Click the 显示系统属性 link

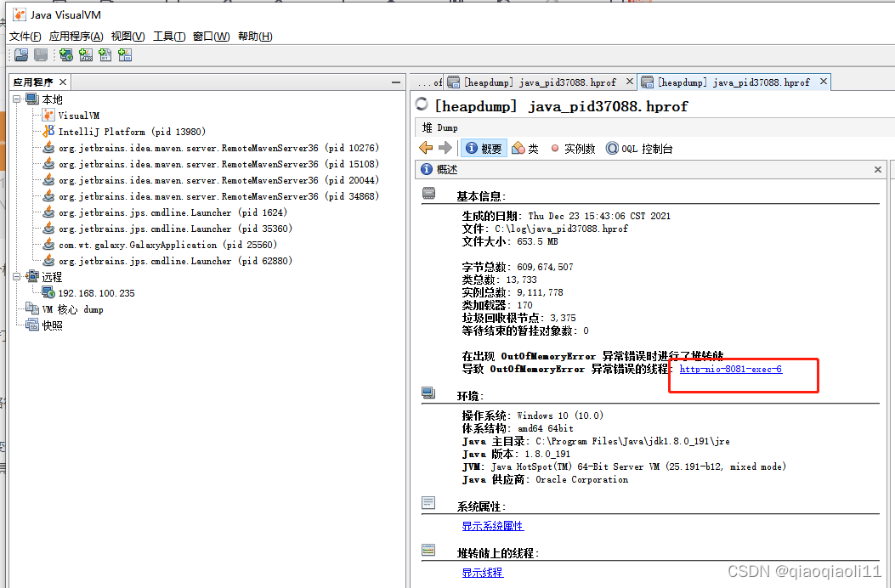[x=493, y=526]
